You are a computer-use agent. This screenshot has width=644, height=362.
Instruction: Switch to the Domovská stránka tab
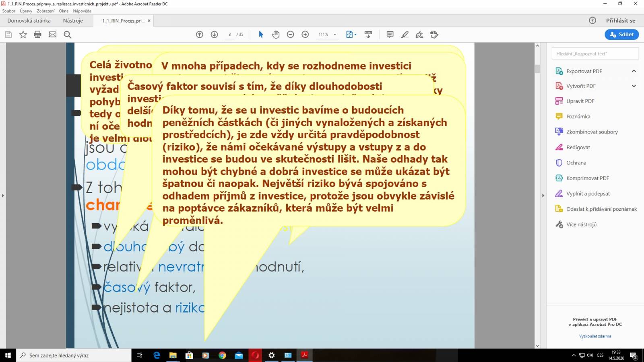pyautogui.click(x=29, y=21)
